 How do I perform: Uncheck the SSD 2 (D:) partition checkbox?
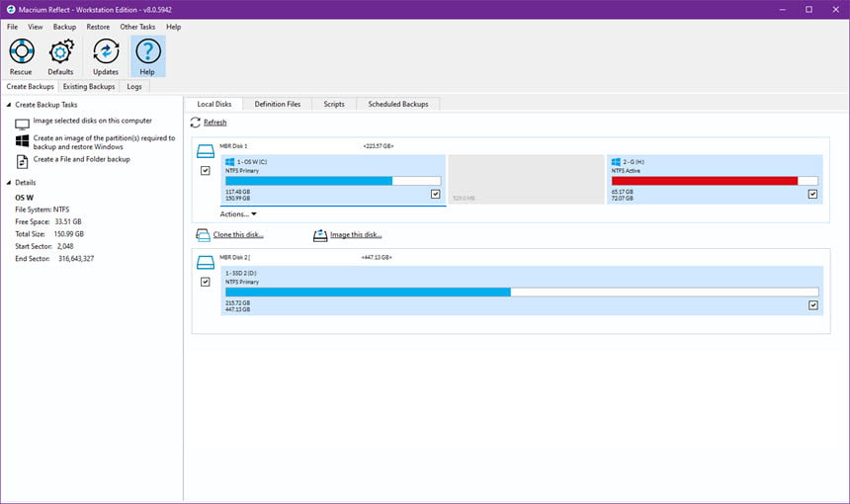coord(813,305)
